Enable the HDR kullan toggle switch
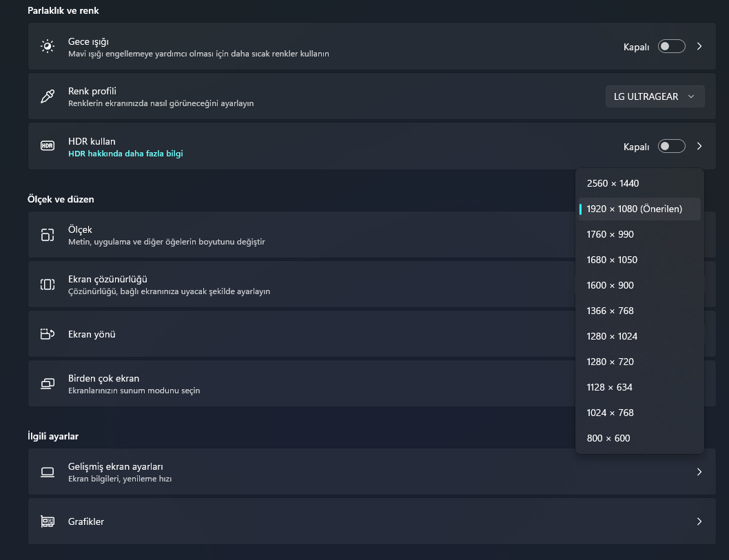 pos(671,146)
